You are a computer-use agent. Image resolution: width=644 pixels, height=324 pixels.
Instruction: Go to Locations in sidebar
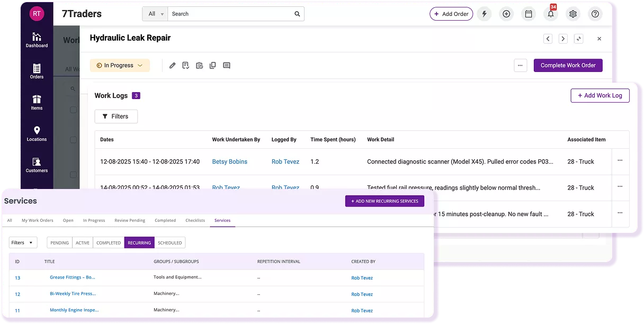[x=37, y=133]
